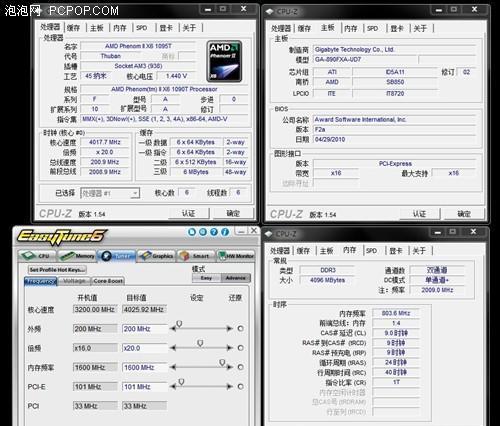The width and height of the screenshot is (500, 426).
Task: Click the core speed value 4017.7 MHz
Action: [x=105, y=142]
